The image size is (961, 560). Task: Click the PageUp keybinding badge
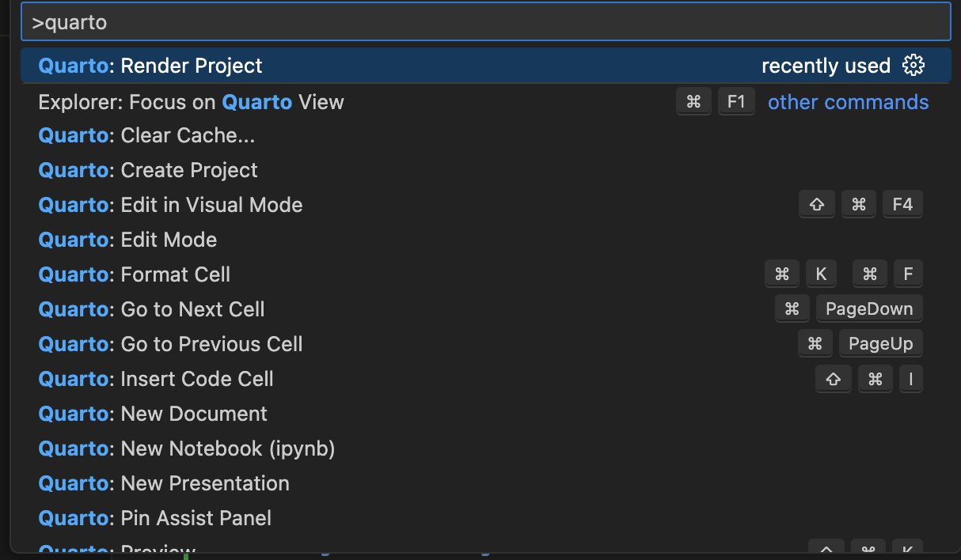coord(880,344)
